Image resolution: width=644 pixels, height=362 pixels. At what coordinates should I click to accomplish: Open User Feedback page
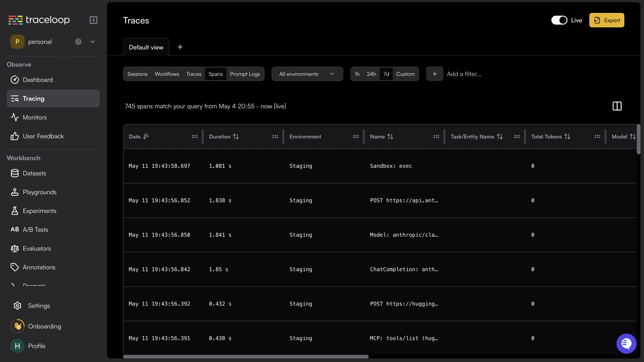click(x=53, y=136)
